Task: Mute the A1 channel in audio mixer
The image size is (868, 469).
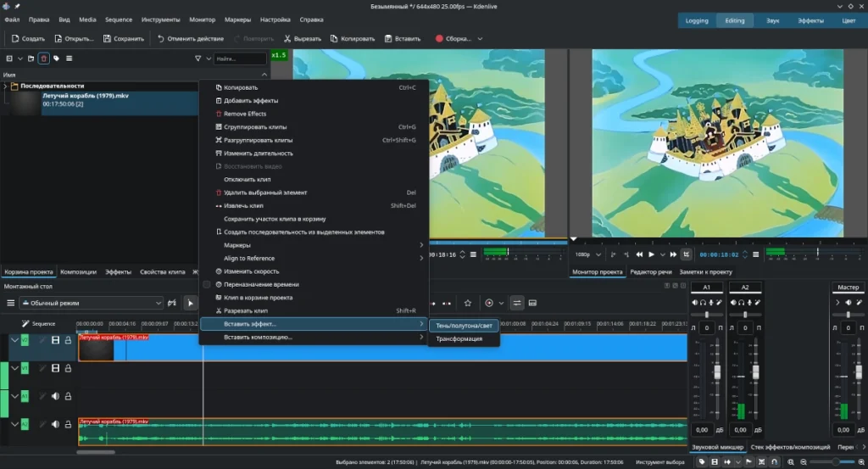Action: click(695, 302)
